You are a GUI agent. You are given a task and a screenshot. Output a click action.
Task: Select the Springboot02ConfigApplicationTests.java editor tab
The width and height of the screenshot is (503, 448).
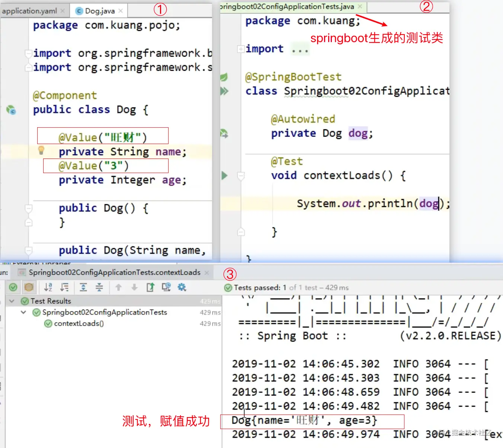(287, 6)
